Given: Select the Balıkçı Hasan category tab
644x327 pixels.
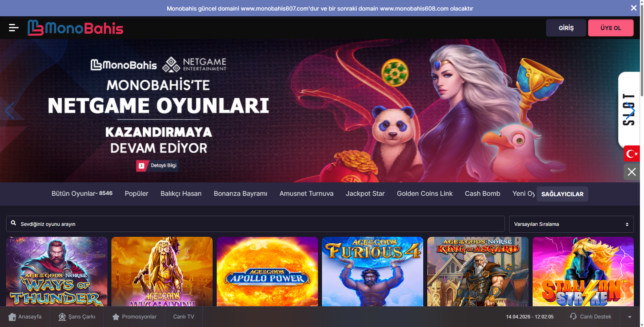Looking at the screenshot, I should click(181, 193).
